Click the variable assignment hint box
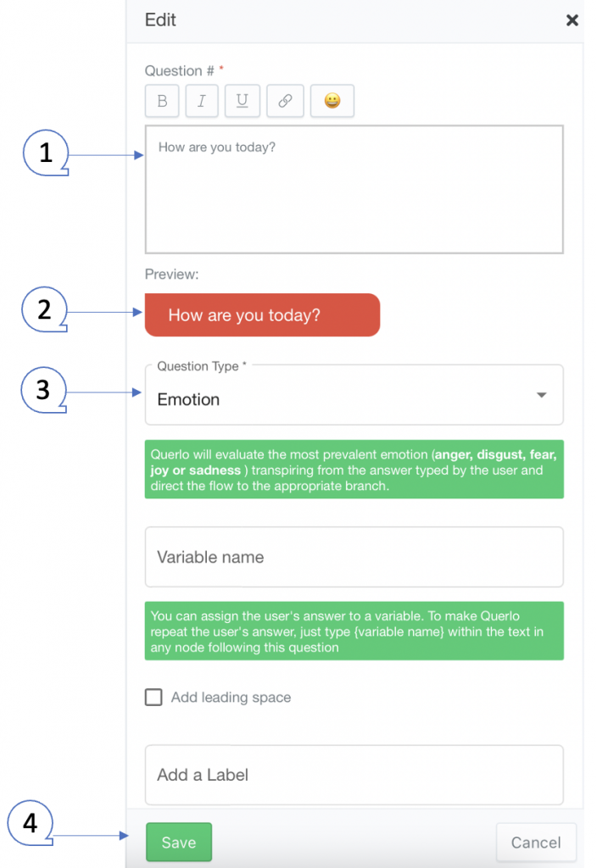The width and height of the screenshot is (597, 868). 354,631
